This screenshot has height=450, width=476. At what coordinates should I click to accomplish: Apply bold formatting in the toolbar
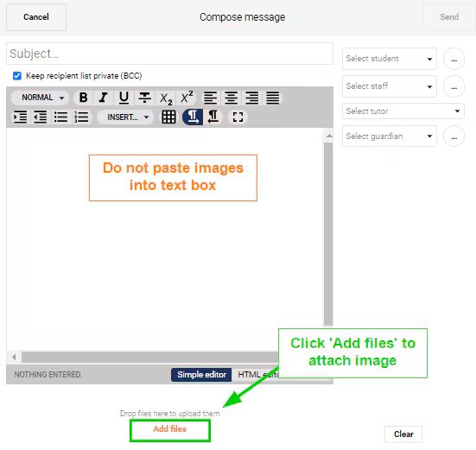pos(83,98)
